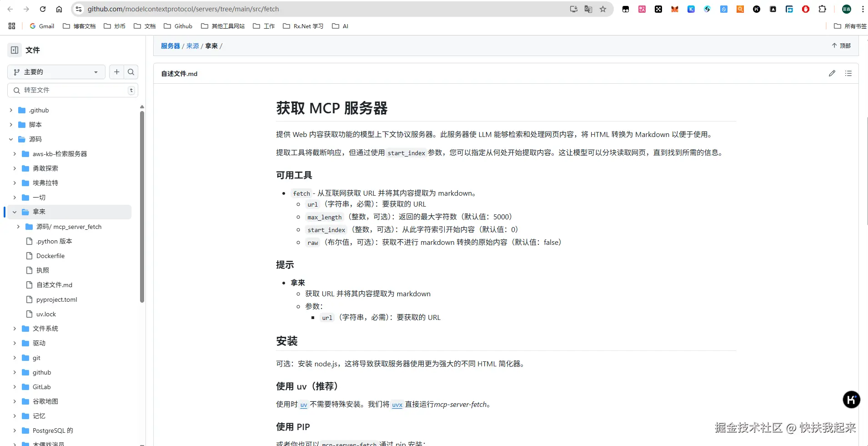
Task: Expand the 文件系统 folder chevron
Action: click(15, 329)
